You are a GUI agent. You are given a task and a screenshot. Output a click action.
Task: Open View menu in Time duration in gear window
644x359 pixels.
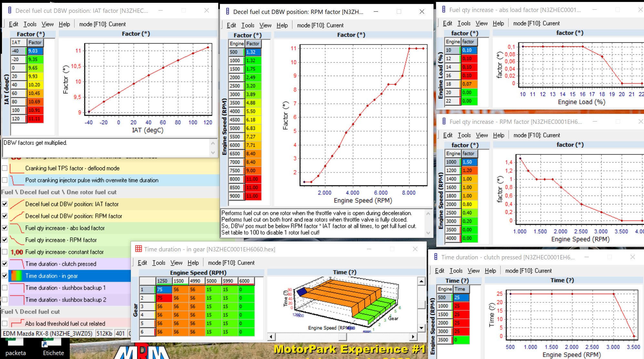point(176,263)
